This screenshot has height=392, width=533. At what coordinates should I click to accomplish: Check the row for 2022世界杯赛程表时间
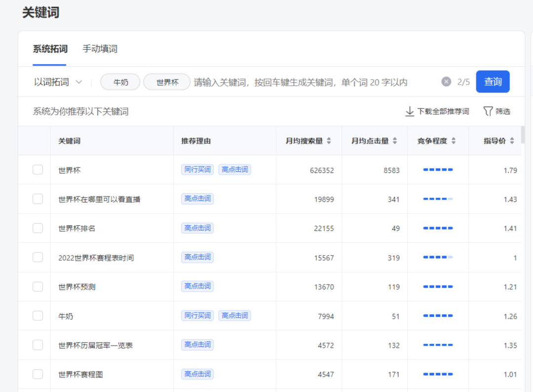(38, 257)
